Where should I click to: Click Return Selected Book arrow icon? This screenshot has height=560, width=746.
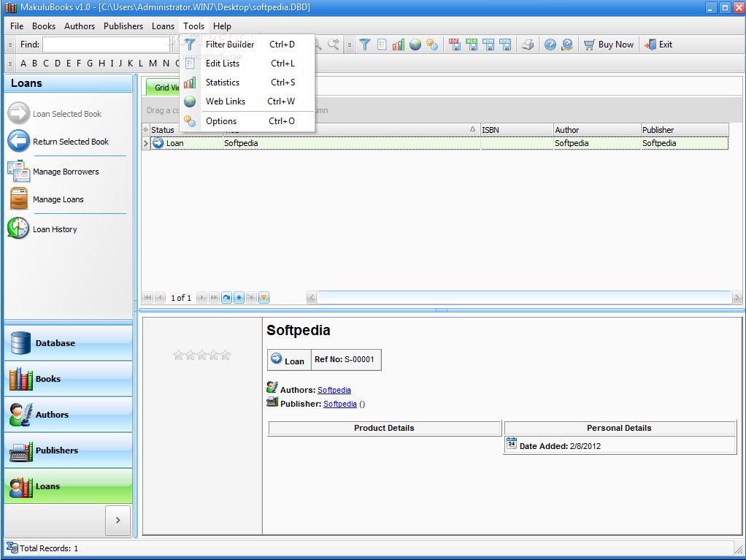(19, 142)
